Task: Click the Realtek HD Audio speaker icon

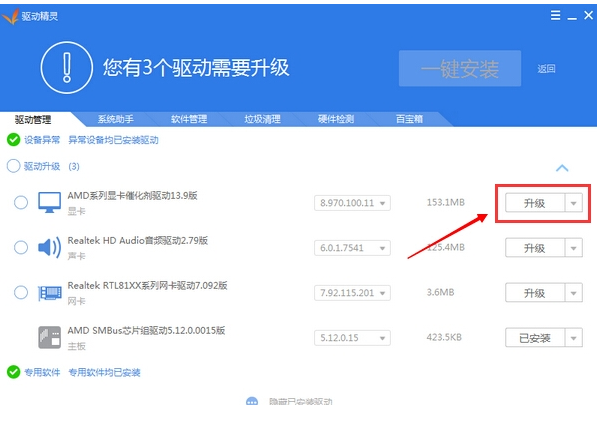Action: [49, 248]
